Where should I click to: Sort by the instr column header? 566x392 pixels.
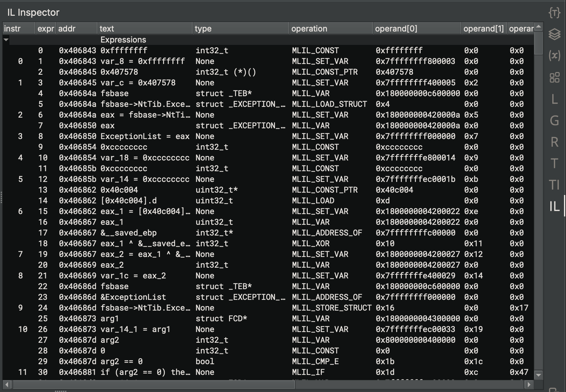pos(19,28)
